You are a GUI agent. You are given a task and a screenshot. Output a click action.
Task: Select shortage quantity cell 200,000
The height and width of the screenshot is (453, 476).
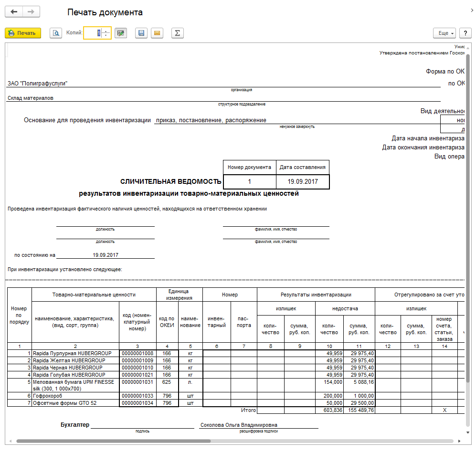click(x=329, y=396)
